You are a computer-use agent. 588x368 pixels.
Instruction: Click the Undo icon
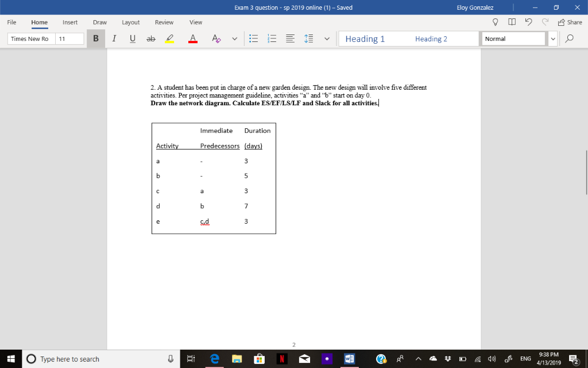click(529, 22)
